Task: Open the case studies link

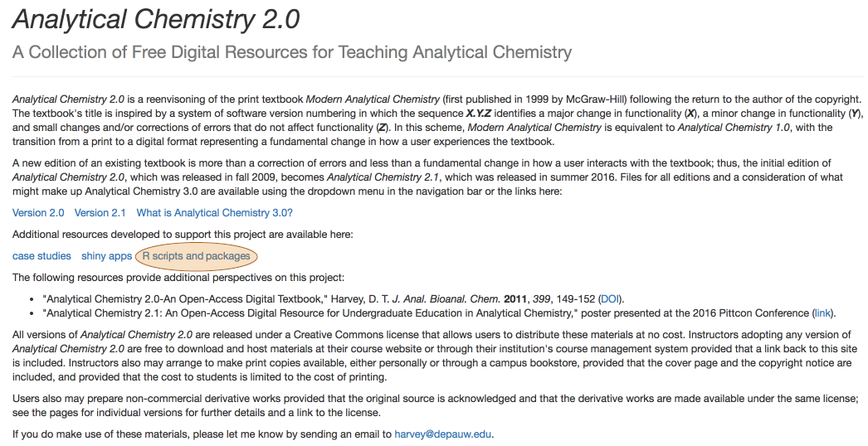Action: 41,256
